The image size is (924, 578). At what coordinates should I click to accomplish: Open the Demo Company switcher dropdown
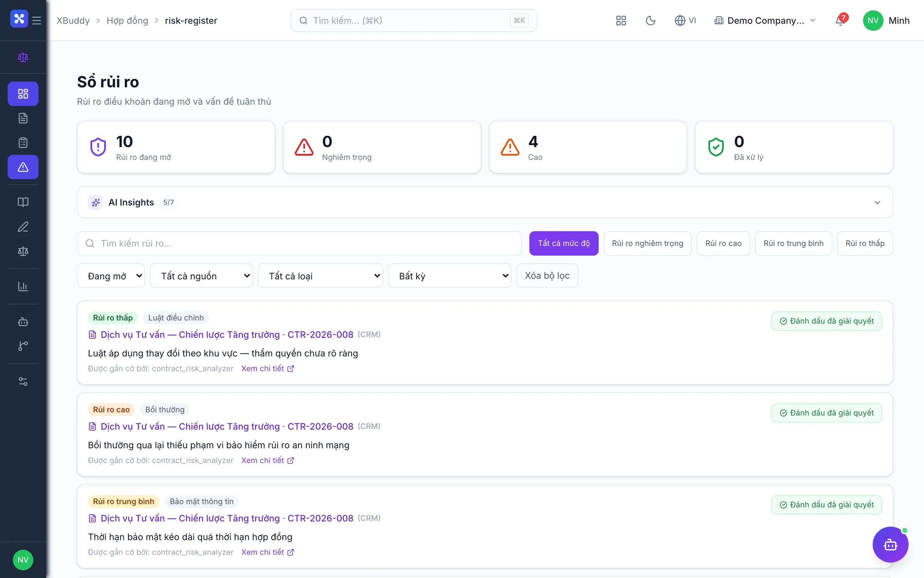[x=765, y=21]
